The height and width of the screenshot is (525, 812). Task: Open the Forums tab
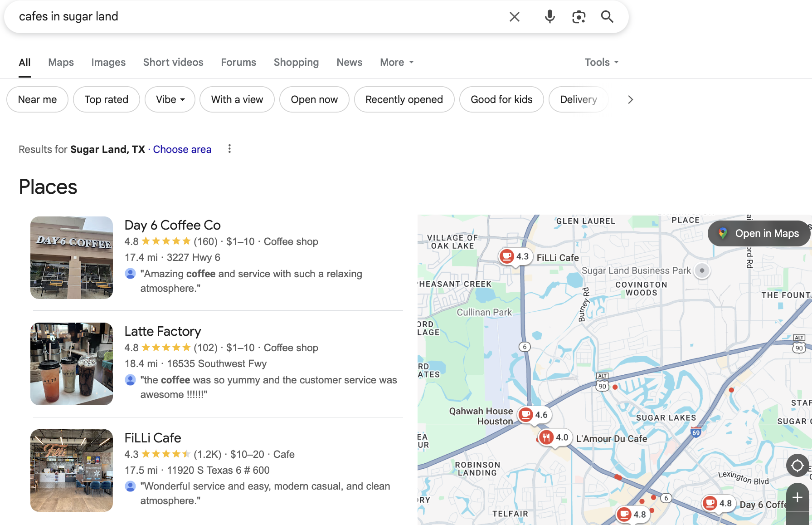click(x=238, y=62)
